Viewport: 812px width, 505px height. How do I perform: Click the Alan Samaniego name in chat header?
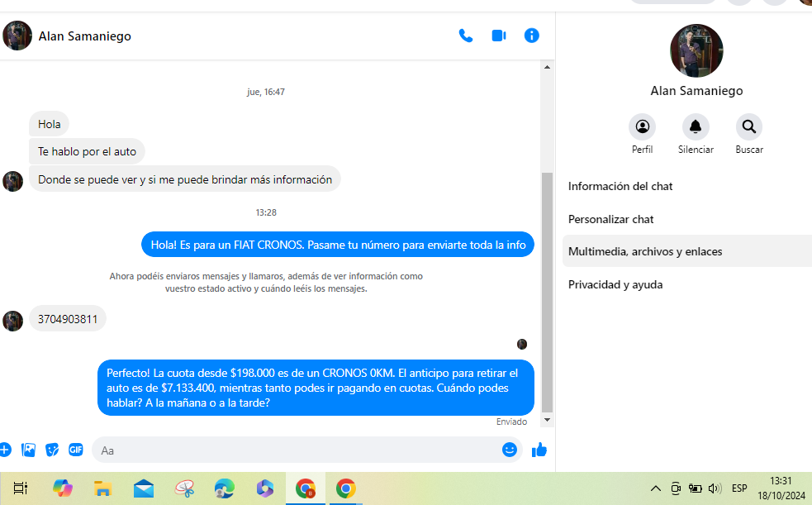[84, 36]
